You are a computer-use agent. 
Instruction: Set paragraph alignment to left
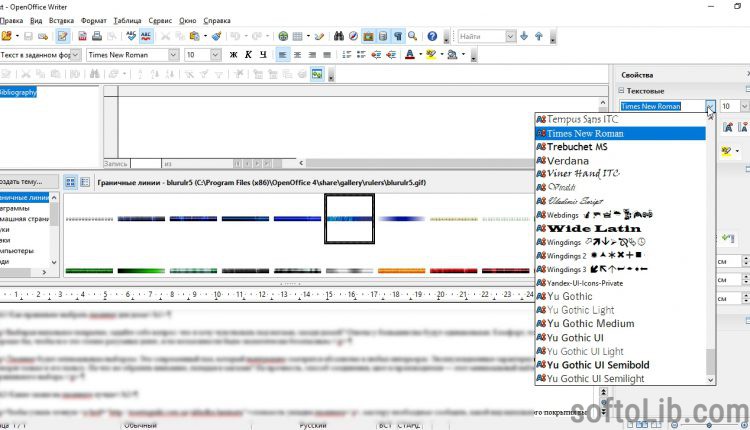click(x=283, y=55)
